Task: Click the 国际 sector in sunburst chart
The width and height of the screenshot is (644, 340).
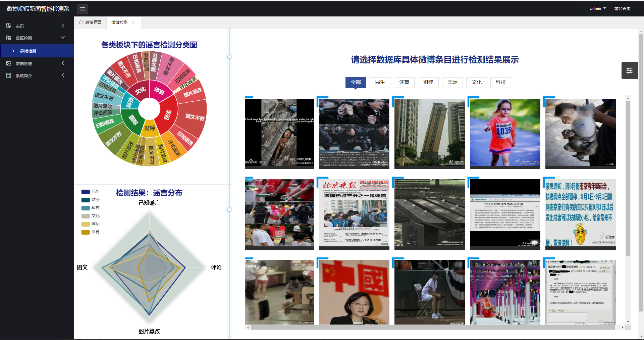Action: point(133,120)
